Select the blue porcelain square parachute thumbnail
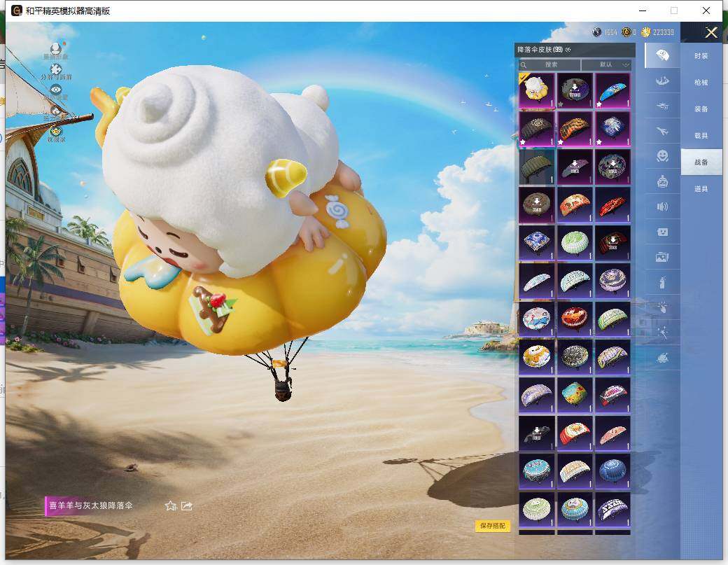This screenshot has height=565, width=728. coord(537,242)
